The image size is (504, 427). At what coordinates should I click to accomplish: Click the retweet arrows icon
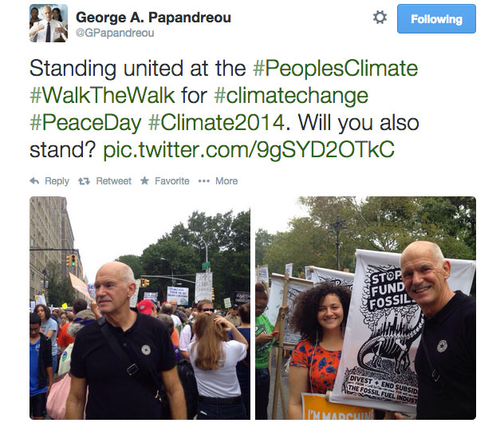point(84,181)
